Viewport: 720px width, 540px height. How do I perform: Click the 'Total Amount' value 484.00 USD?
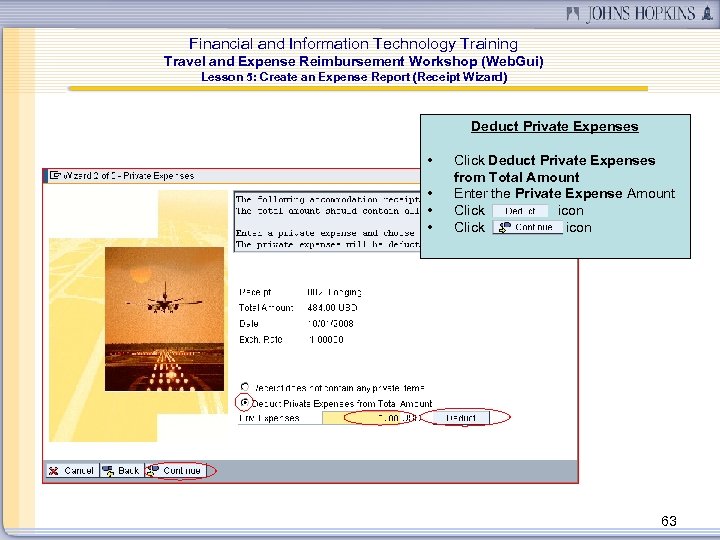click(x=332, y=308)
